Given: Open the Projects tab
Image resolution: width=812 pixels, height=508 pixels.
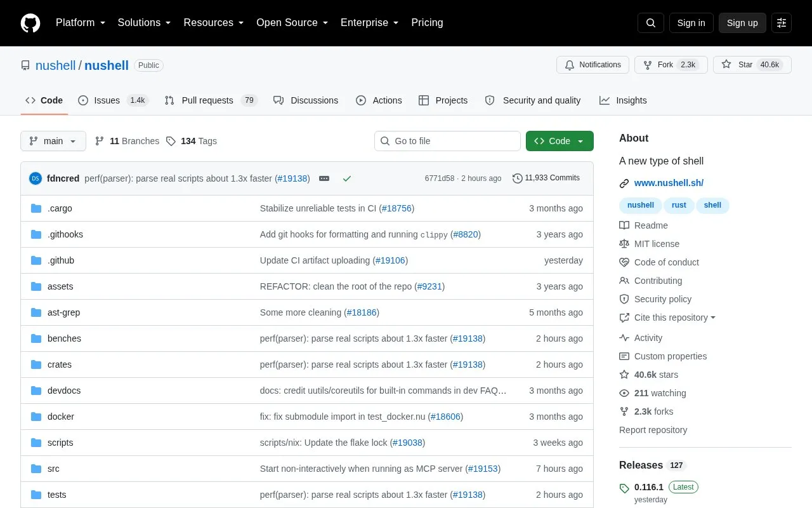Looking at the screenshot, I should (443, 100).
